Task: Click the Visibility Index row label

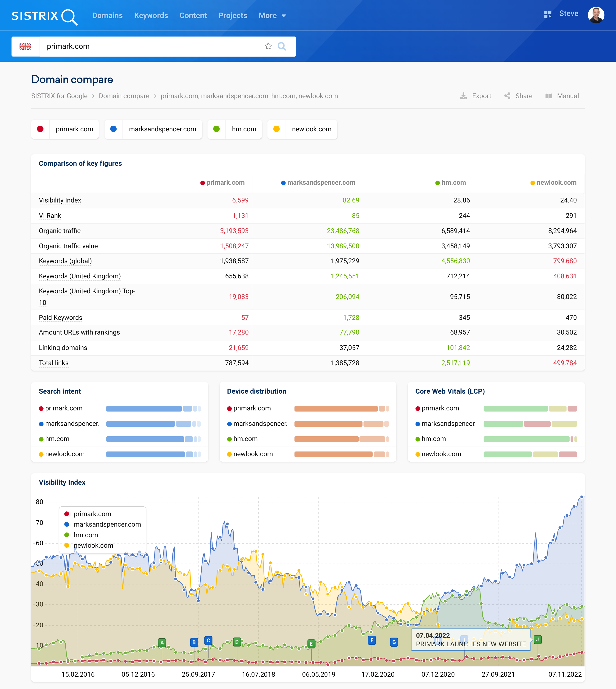Action: pos(60,200)
